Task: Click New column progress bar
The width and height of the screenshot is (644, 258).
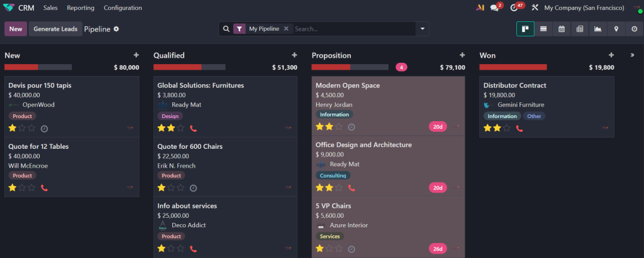Action: [x=38, y=67]
